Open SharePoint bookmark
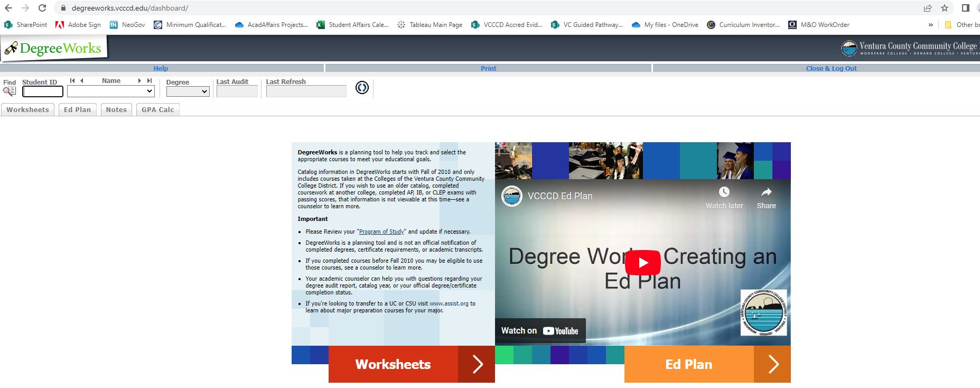Image resolution: width=980 pixels, height=388 pixels. point(25,25)
